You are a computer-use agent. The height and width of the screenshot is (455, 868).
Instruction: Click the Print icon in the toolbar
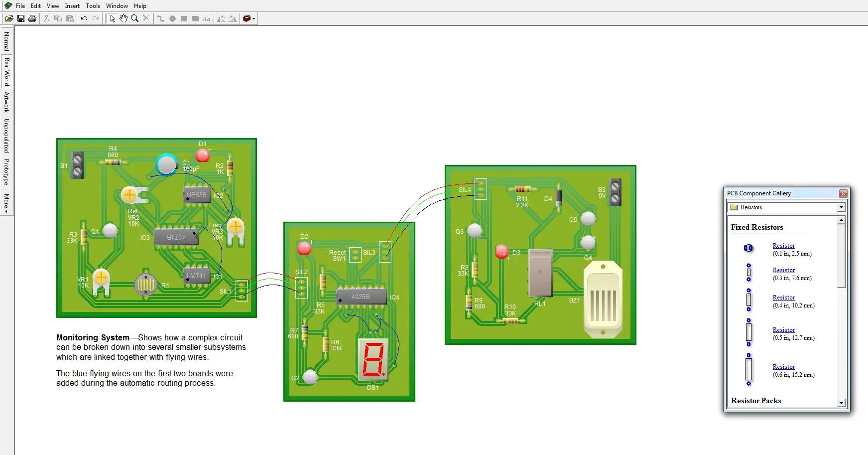pyautogui.click(x=32, y=18)
